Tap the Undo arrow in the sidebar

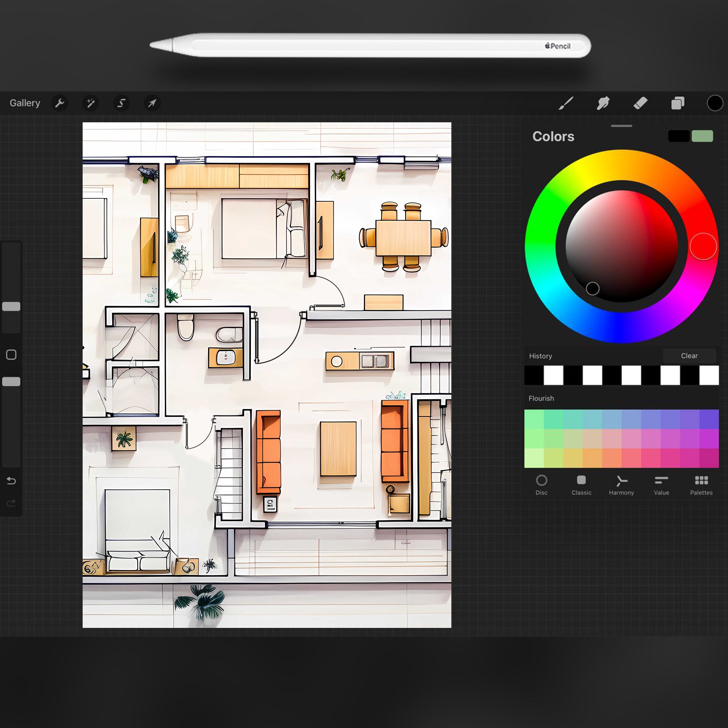[11, 481]
